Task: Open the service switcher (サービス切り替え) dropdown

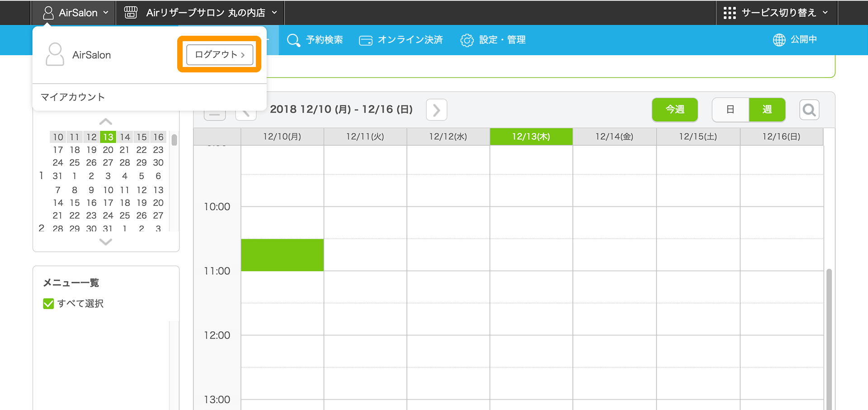Action: (776, 13)
